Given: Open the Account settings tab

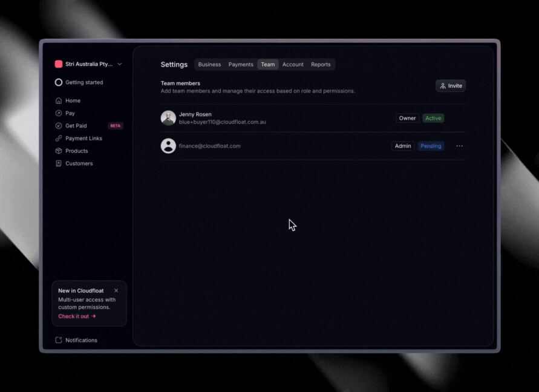Looking at the screenshot, I should pyautogui.click(x=293, y=64).
